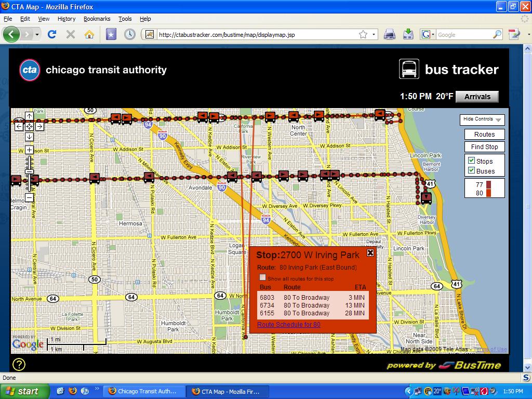
Task: Open the Route Schedule for 80 link
Action: [x=289, y=325]
